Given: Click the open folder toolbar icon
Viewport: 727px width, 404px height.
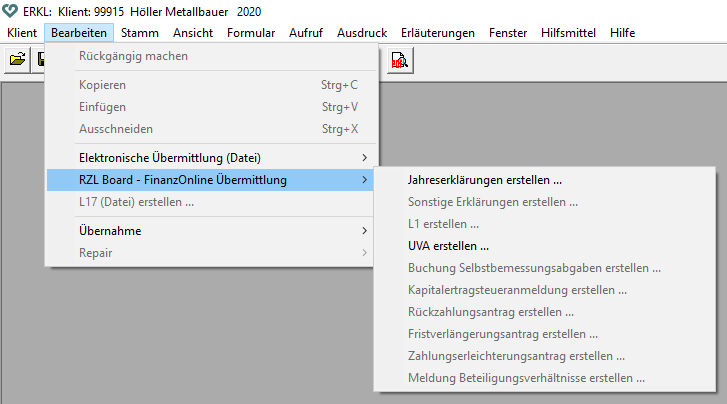Looking at the screenshot, I should point(17,60).
